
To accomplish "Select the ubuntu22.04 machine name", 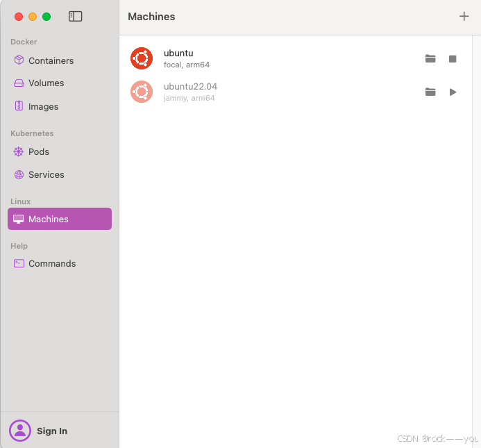I will pyautogui.click(x=190, y=86).
